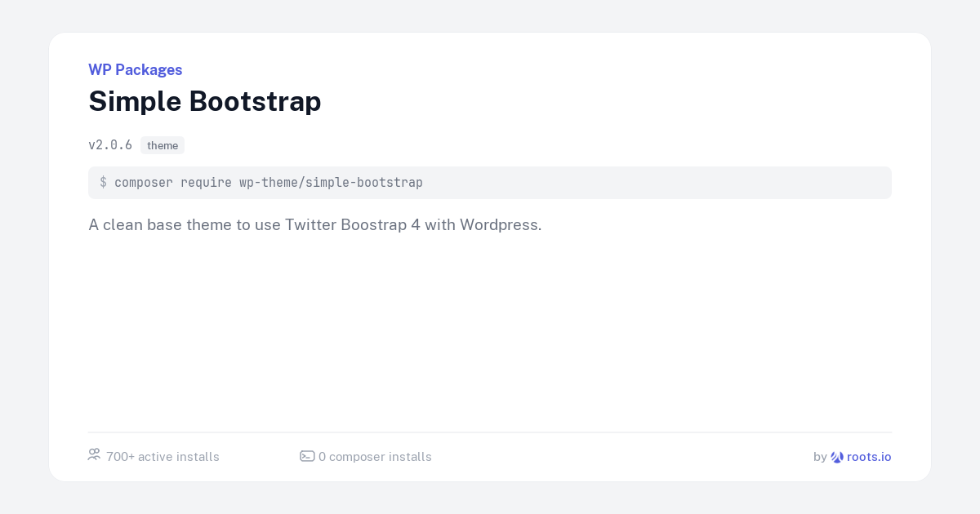This screenshot has width=980, height=514.
Task: Click version text v2.0.6
Action: [x=110, y=145]
